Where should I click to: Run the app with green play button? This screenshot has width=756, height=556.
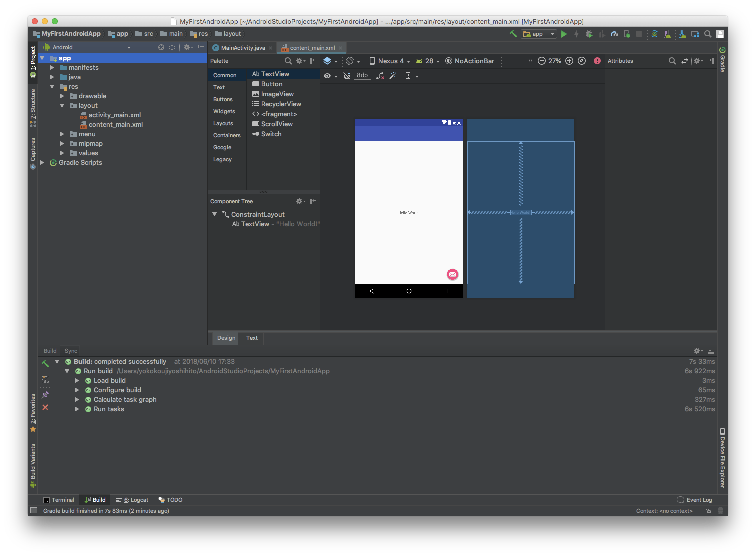coord(564,34)
